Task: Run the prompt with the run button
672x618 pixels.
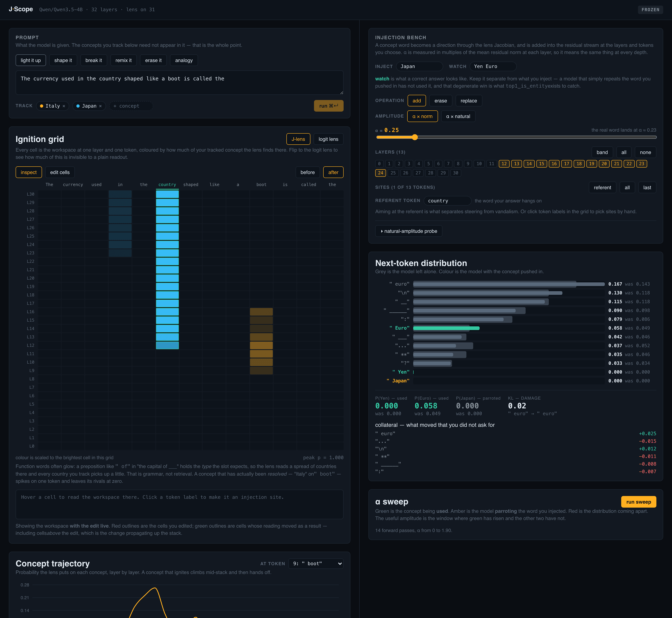Action: click(x=329, y=106)
